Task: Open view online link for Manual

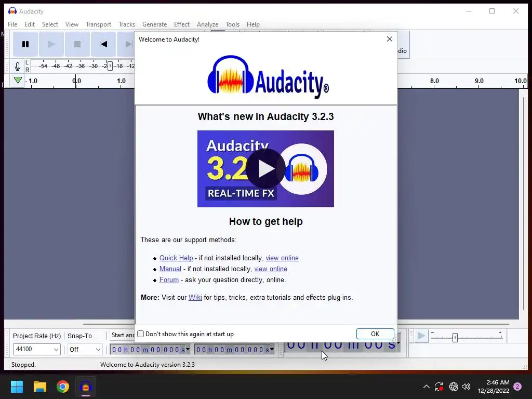Action: [271, 269]
